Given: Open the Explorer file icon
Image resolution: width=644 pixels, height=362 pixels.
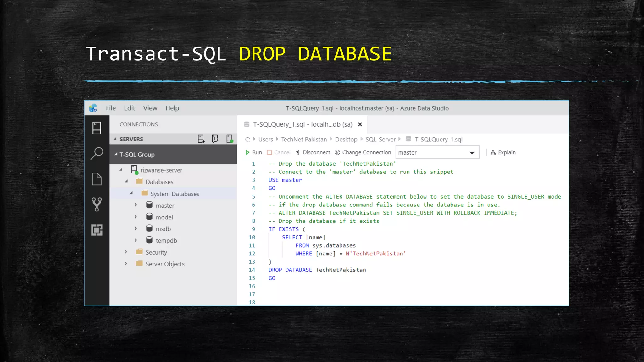Looking at the screenshot, I should tap(97, 179).
